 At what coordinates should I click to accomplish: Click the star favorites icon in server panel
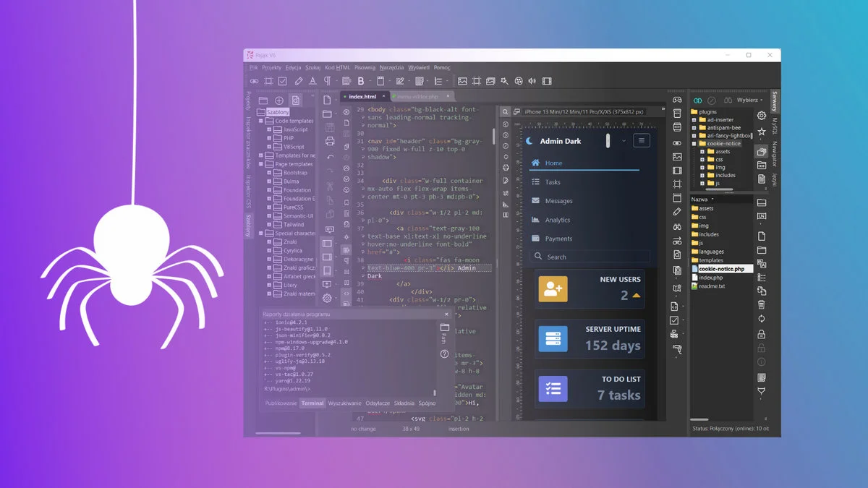click(x=762, y=132)
